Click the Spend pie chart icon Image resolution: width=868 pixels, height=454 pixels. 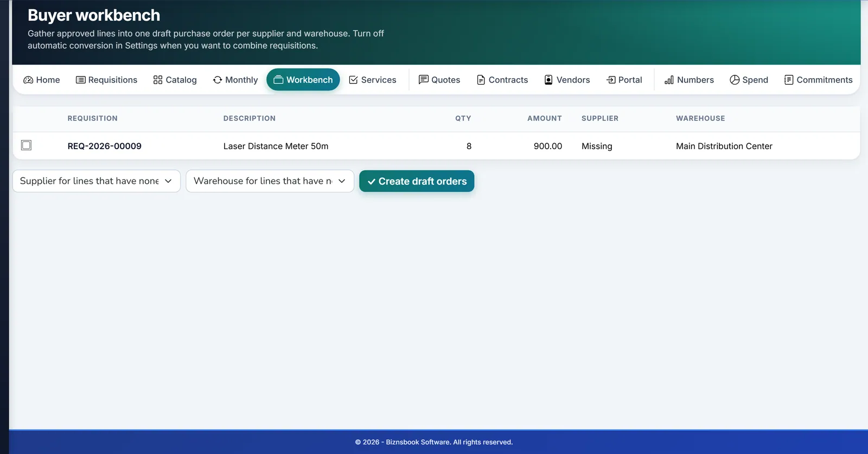(x=735, y=80)
